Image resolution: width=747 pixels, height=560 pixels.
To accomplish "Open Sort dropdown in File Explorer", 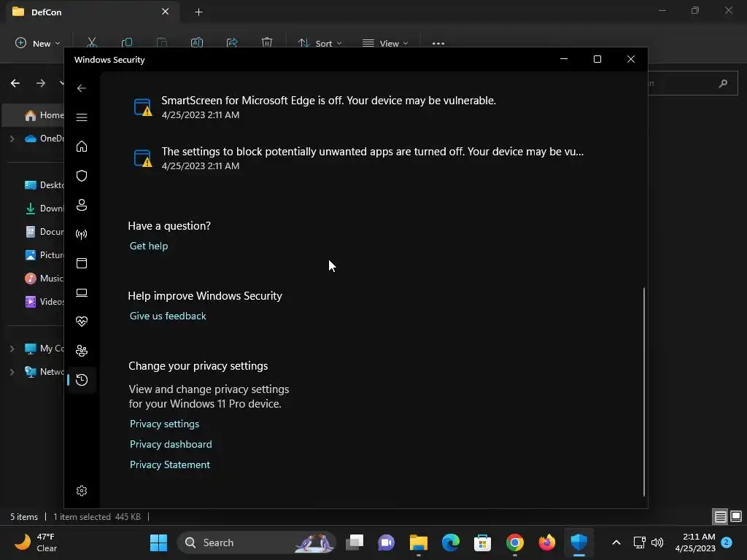I will point(320,43).
